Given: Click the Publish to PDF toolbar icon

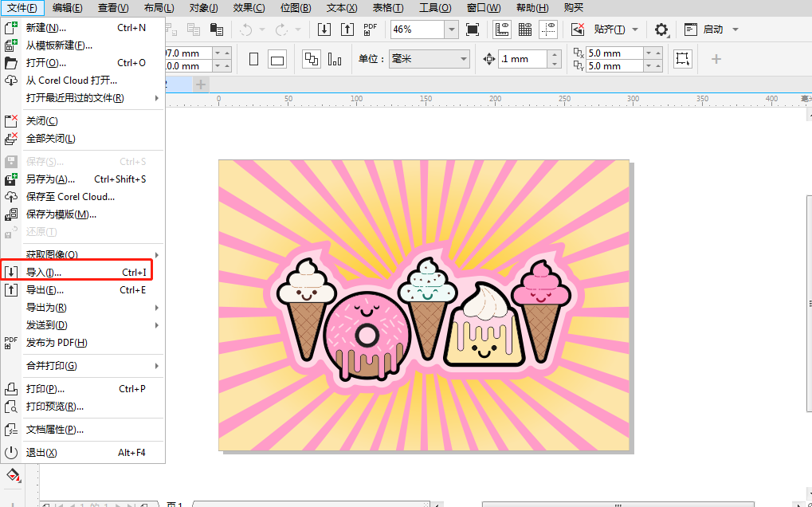Looking at the screenshot, I should pyautogui.click(x=370, y=29).
